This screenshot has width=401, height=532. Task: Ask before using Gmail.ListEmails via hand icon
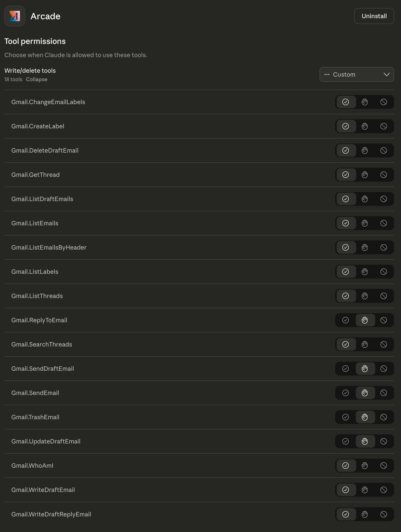click(x=365, y=223)
